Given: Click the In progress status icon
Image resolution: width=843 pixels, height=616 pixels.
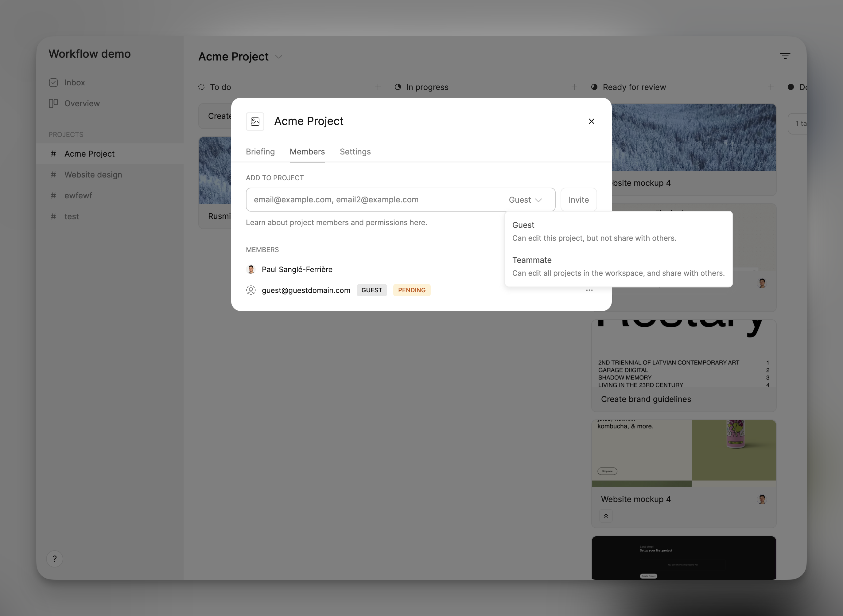Looking at the screenshot, I should point(398,87).
